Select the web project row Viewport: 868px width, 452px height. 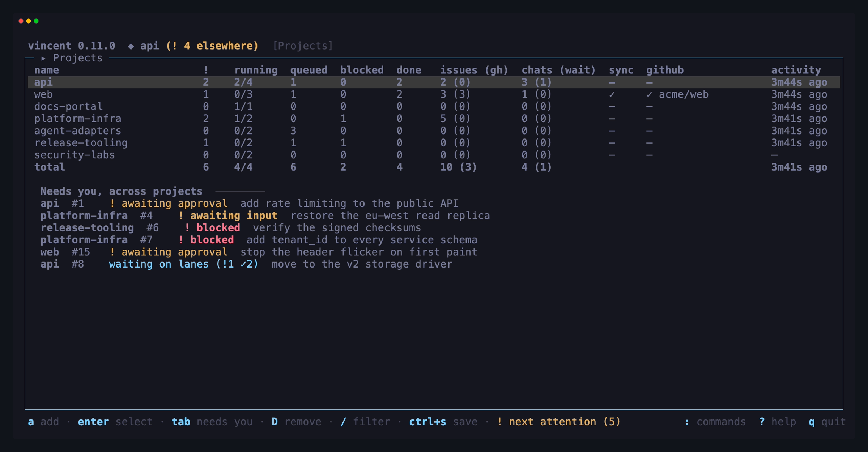[x=434, y=94]
